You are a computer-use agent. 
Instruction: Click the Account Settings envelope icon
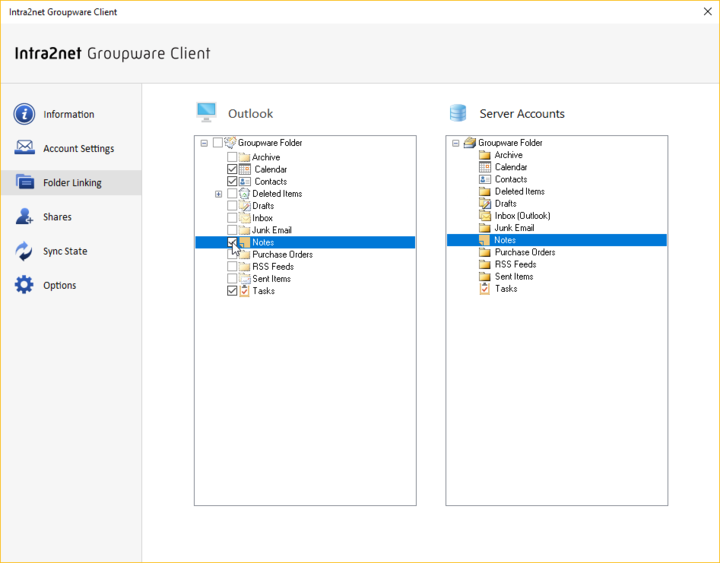24,147
